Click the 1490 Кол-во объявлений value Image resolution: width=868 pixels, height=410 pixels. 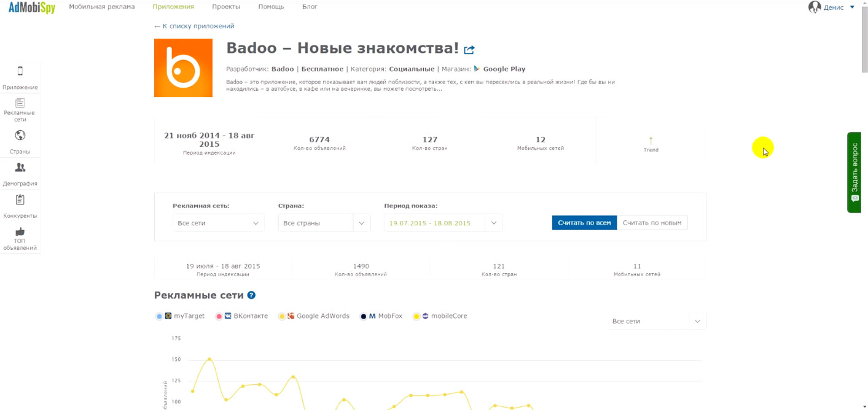361,266
